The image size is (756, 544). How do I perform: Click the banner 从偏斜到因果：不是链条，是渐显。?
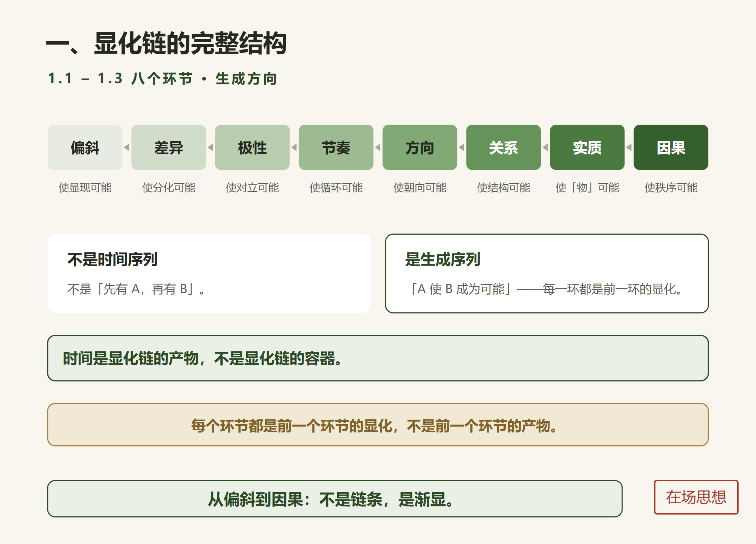335,499
